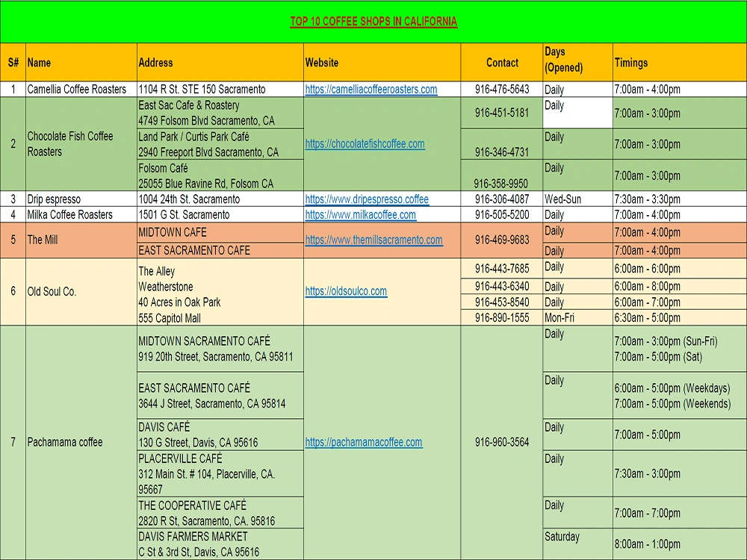Select phone number 916-443-6340
The height and width of the screenshot is (560, 747).
coord(502,286)
